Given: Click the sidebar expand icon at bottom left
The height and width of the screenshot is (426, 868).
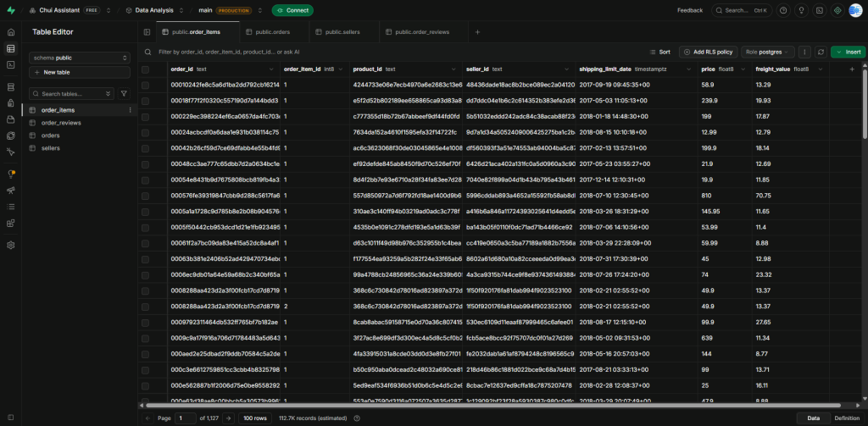Looking at the screenshot, I should coord(10,417).
